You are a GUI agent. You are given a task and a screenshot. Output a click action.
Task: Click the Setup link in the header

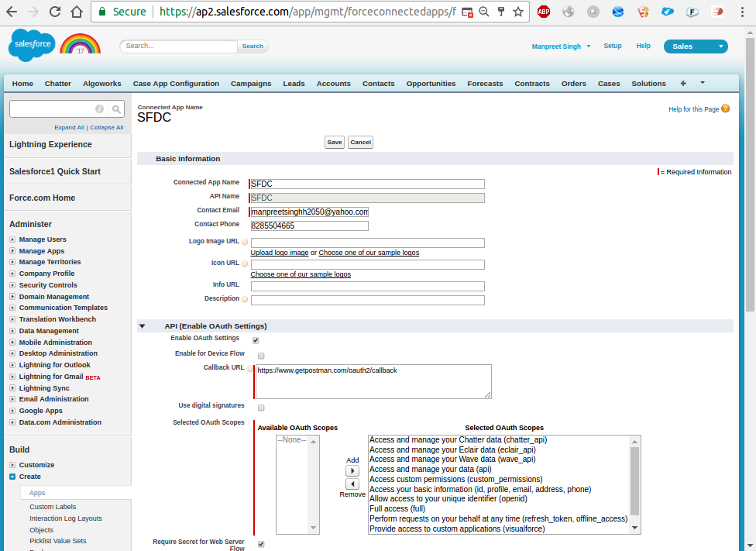pos(613,46)
